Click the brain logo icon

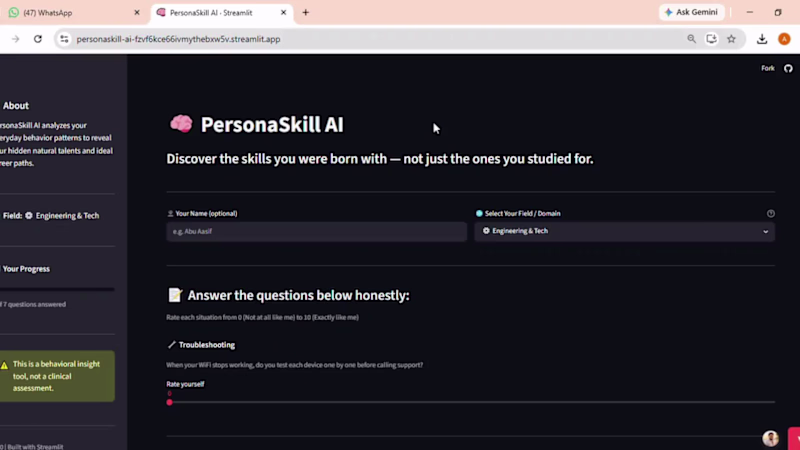click(181, 124)
